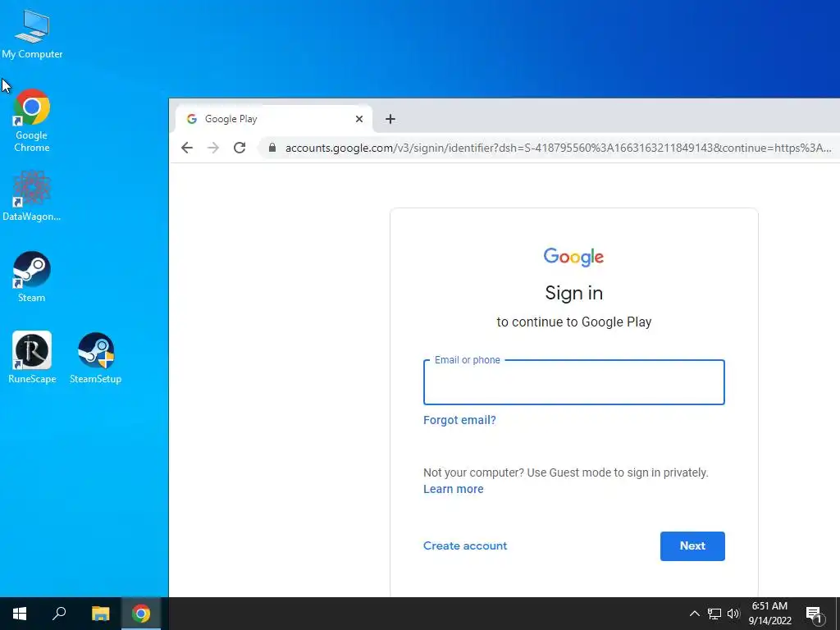Focus the Email or phone field
The width and height of the screenshot is (840, 630).
573,382
